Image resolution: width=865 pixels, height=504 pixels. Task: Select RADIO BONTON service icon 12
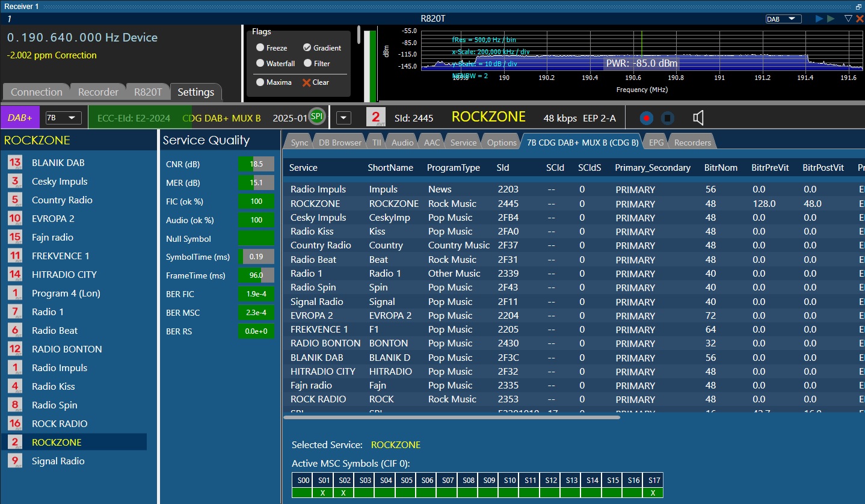click(15, 349)
